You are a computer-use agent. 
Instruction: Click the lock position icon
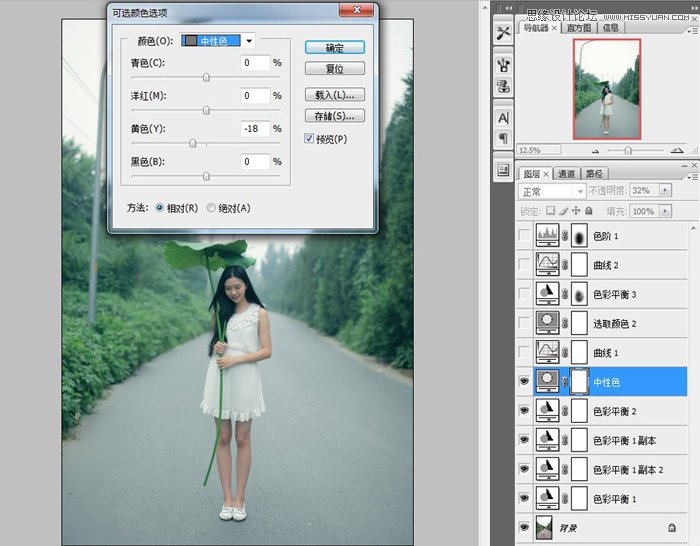point(576,211)
